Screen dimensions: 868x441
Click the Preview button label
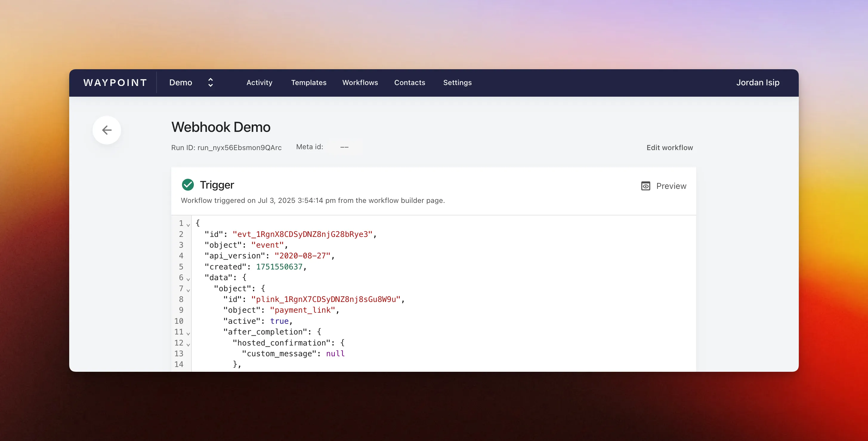coord(671,186)
